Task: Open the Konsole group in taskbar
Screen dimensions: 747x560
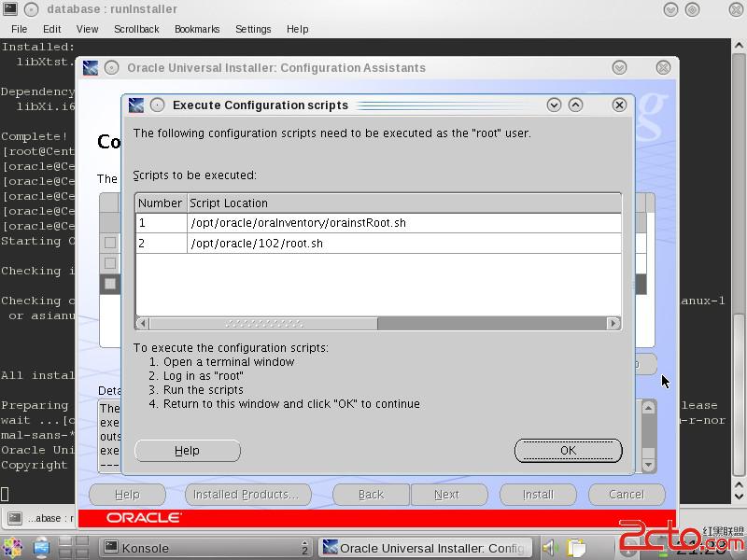Action: coord(206,548)
